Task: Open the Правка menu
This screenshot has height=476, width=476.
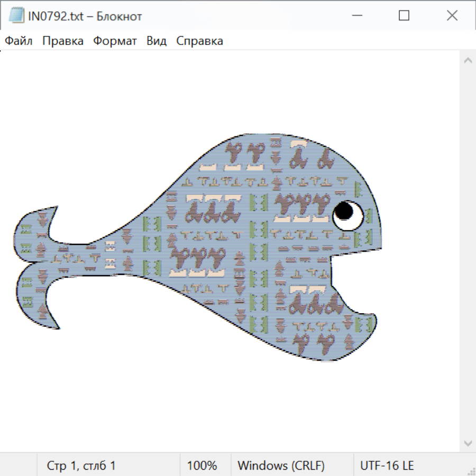Action: coord(62,41)
